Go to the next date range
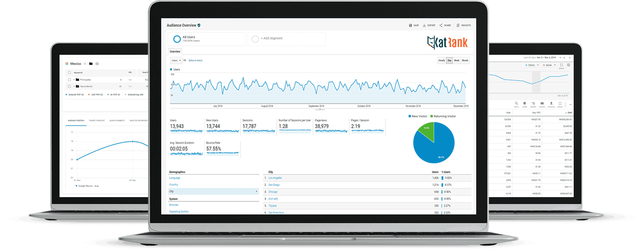Image resolution: width=644 pixels, height=250 pixels. tap(570, 58)
